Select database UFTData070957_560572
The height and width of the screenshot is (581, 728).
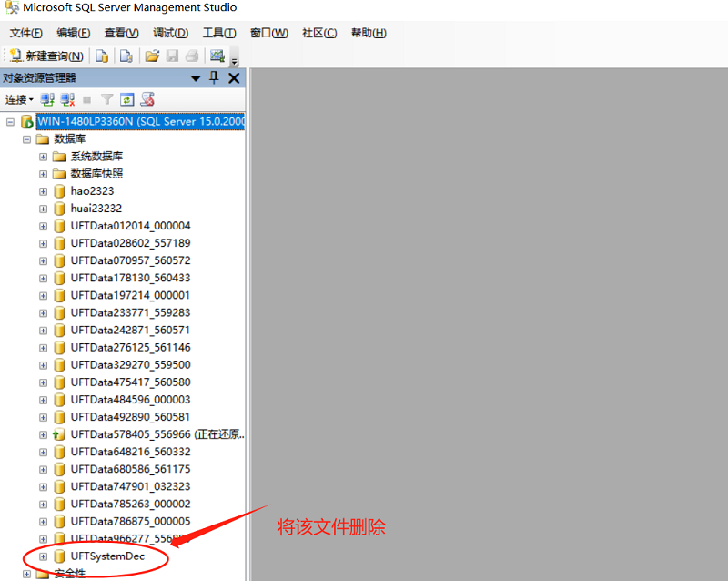point(130,260)
